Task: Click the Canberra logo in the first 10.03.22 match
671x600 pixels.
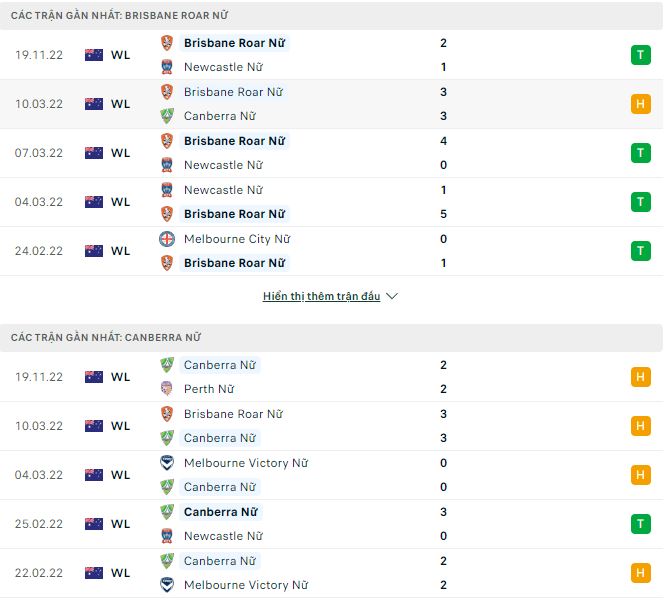Action: click(167, 116)
